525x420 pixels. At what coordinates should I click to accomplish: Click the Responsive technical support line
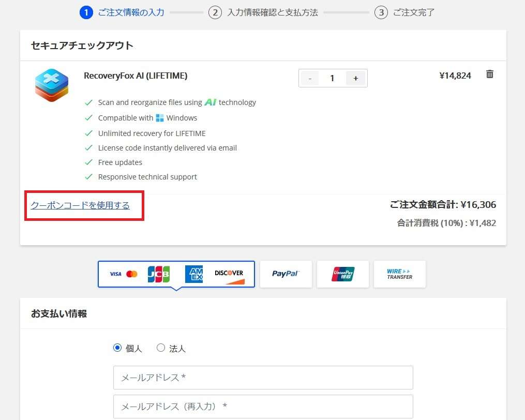(x=147, y=177)
